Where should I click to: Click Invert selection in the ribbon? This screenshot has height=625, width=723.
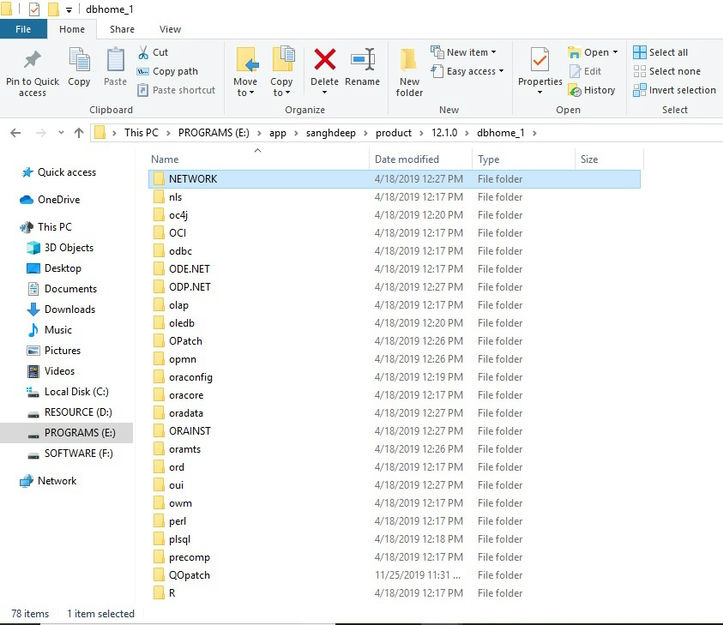pos(674,90)
